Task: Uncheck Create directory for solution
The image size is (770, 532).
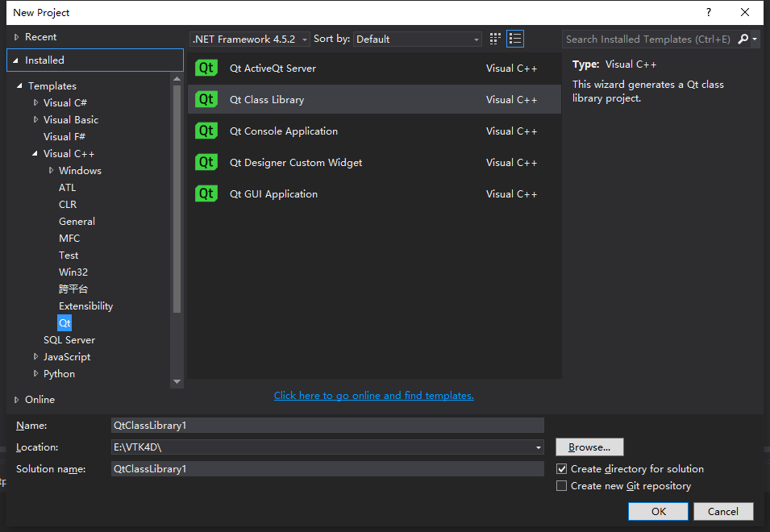Action: pos(561,468)
